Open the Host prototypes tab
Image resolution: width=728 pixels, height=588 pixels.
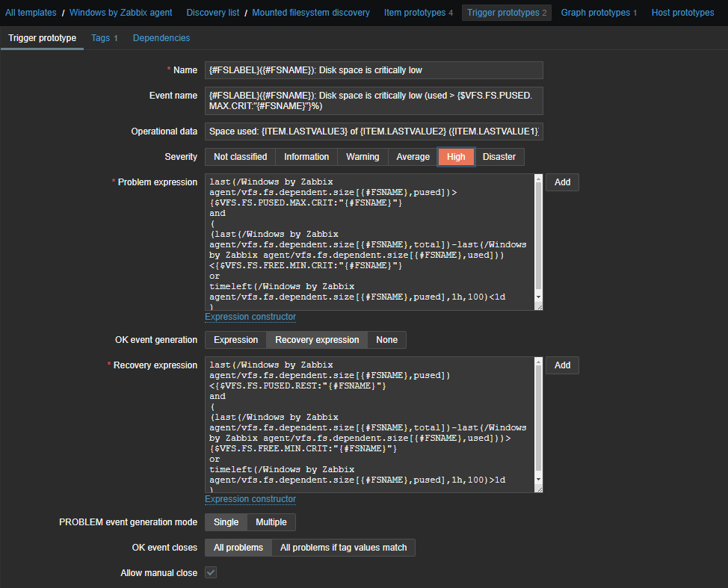tap(682, 13)
